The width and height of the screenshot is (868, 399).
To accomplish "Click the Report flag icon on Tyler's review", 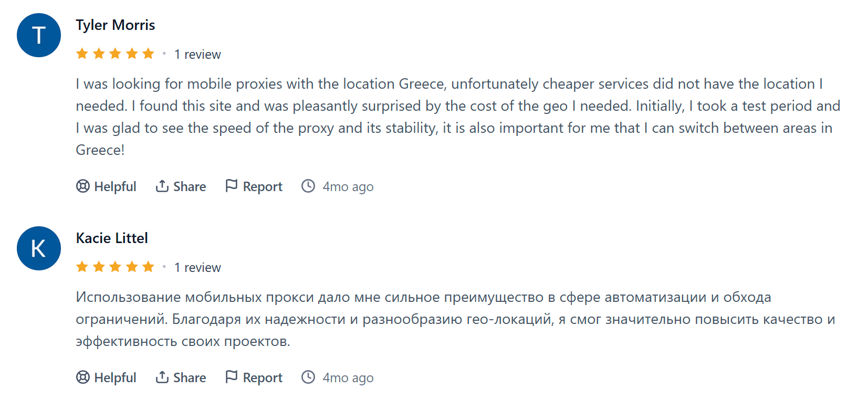I will (231, 186).
